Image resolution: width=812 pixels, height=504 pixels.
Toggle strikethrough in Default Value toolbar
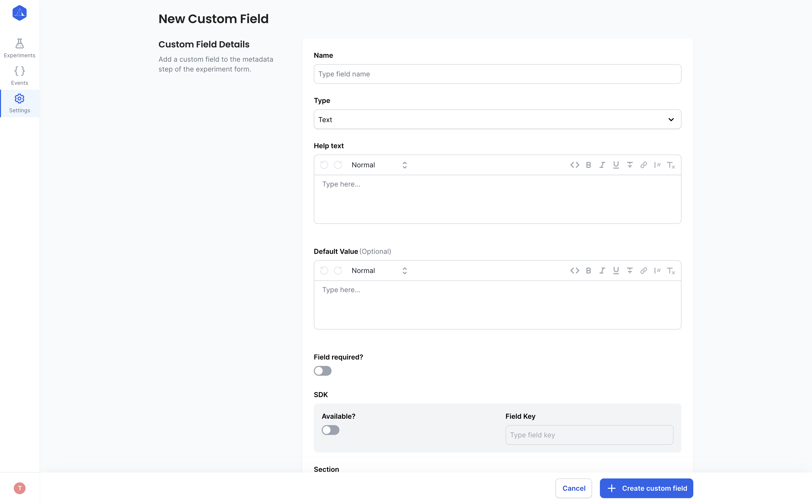[x=630, y=271]
